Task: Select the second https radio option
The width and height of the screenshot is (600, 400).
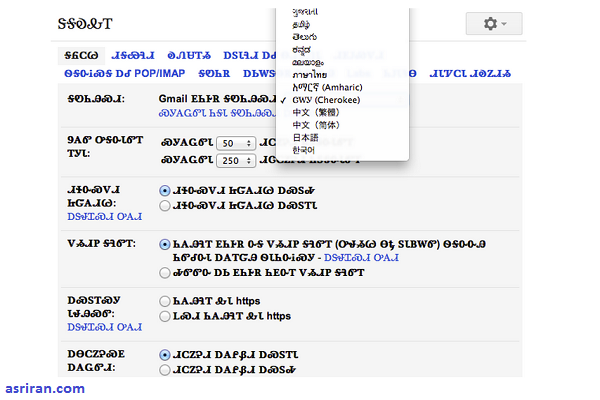Action: [x=165, y=315]
